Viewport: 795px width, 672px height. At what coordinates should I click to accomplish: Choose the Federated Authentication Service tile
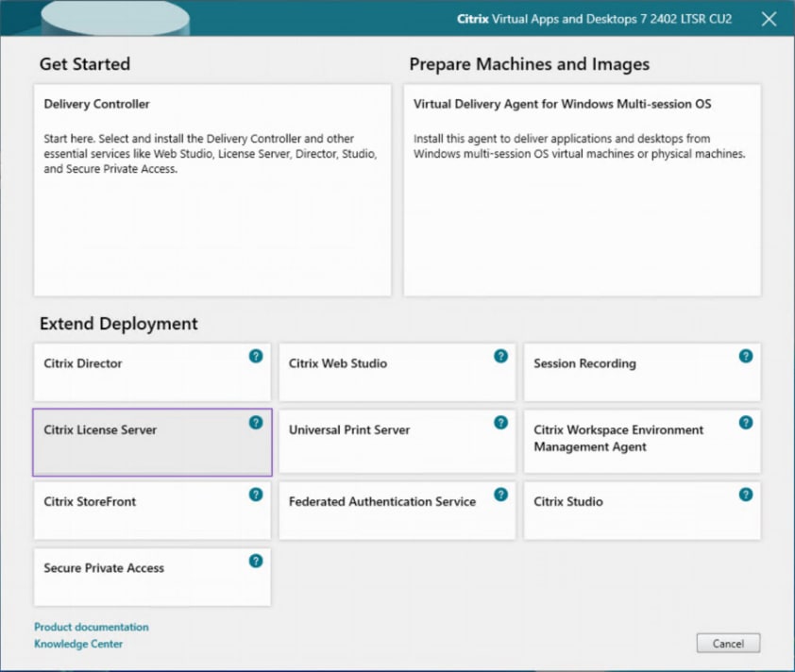coord(397,511)
